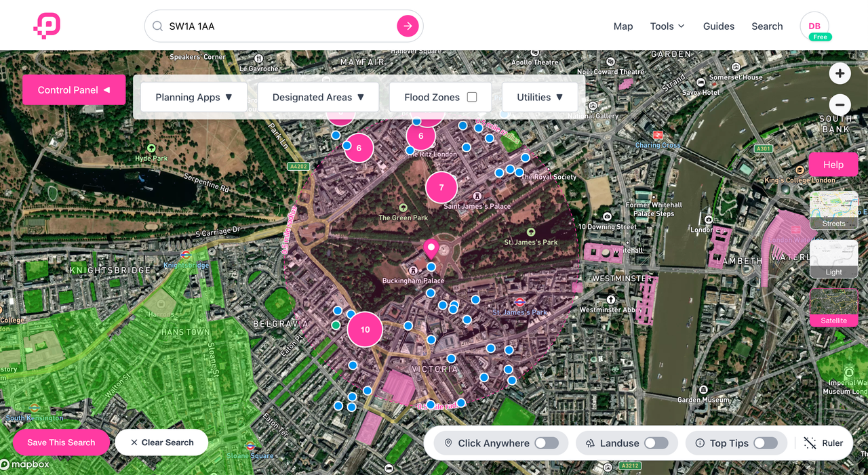
Task: Click the Knightsbridge tube station icon
Action: 185,255
